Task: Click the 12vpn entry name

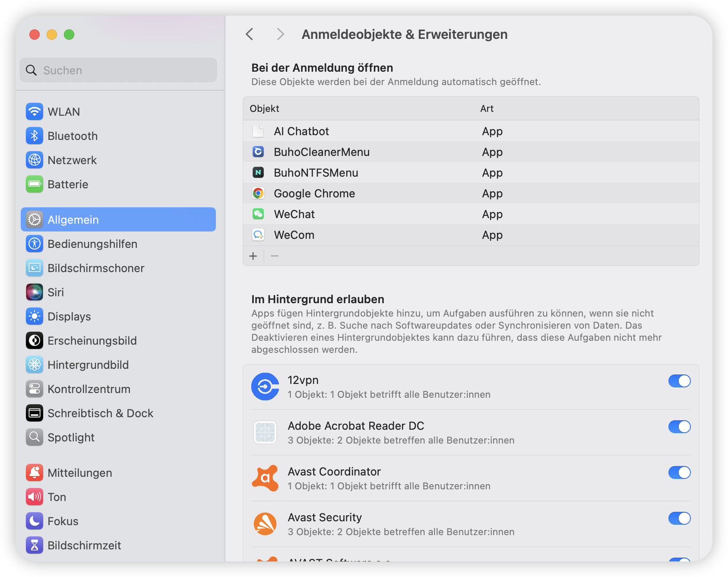Action: 303,380
